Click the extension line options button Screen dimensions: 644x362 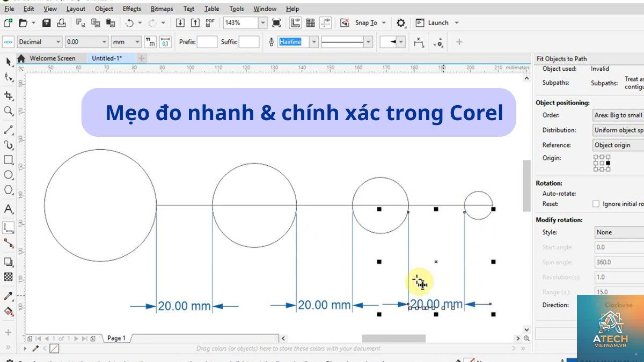439,42
